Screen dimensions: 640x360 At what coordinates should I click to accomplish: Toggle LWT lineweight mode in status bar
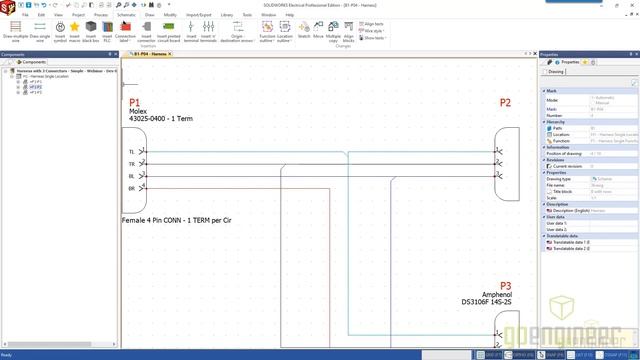pyautogui.click(x=580, y=355)
